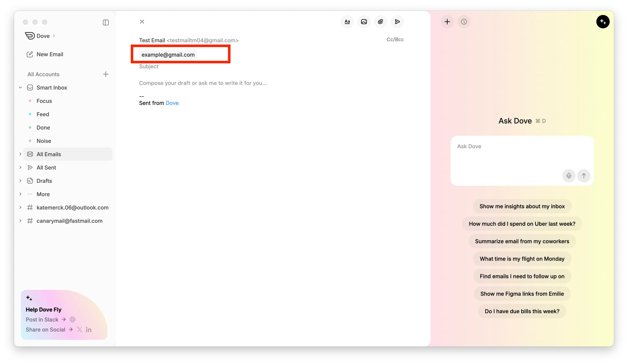The image size is (628, 364).
Task: Toggle the sidebar panel icon
Action: [x=106, y=22]
